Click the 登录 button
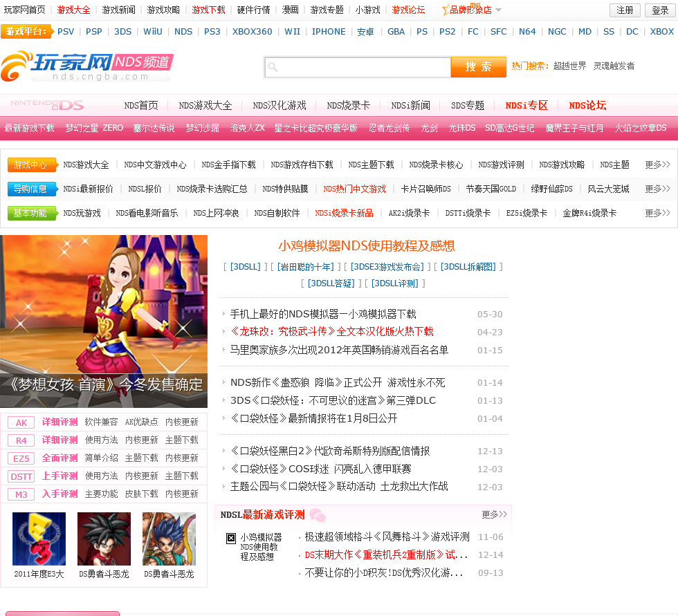 (660, 10)
